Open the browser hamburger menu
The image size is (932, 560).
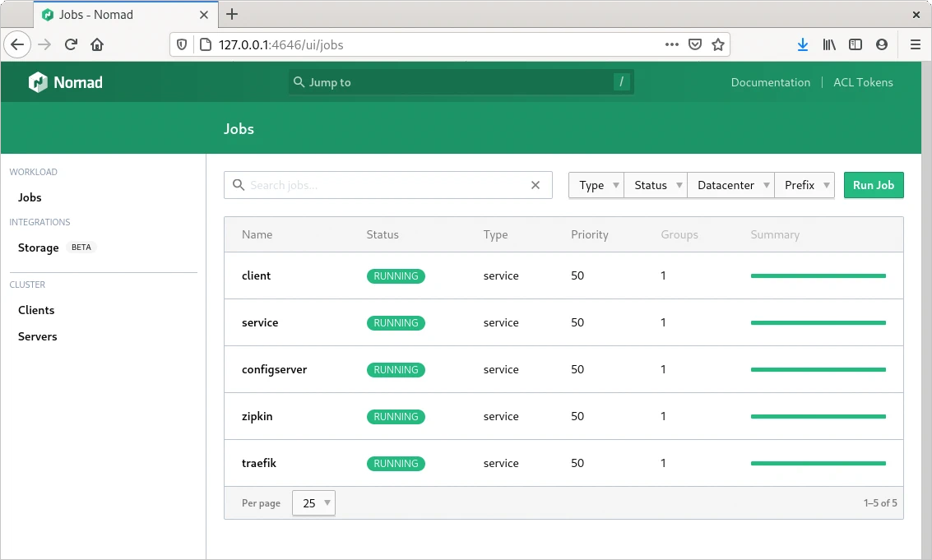click(x=915, y=44)
